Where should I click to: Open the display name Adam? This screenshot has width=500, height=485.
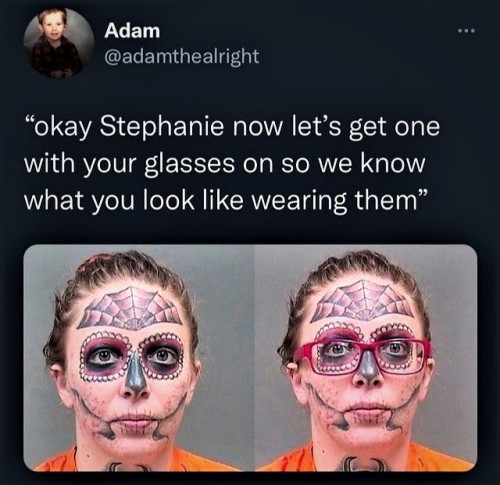132,31
